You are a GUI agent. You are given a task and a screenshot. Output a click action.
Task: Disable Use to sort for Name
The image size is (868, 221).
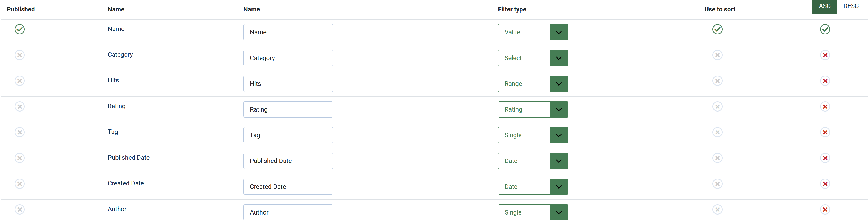[x=717, y=29]
